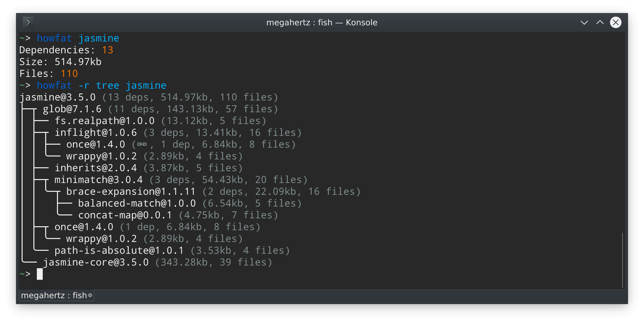Click jasmine-core@3.5.0 at tree bottom

pyautogui.click(x=96, y=262)
